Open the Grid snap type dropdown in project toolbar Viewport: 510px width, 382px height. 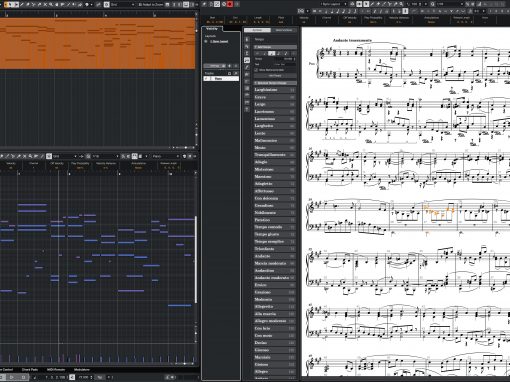[123, 5]
